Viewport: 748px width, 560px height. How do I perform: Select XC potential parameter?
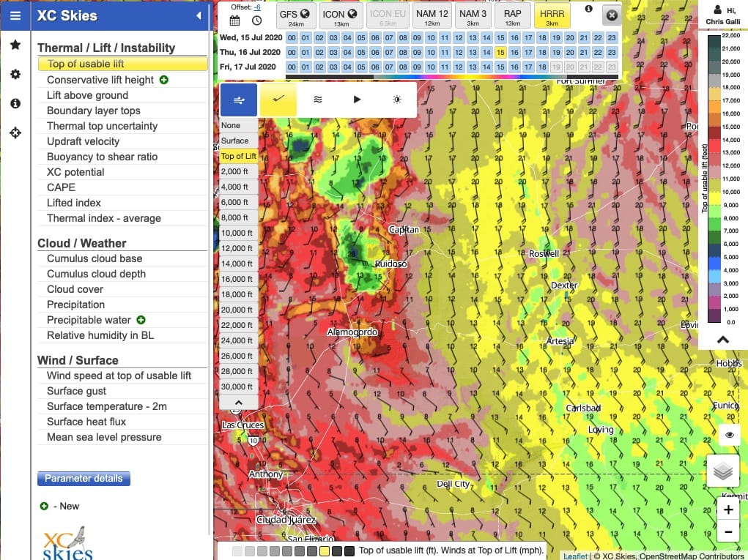[x=122, y=172]
